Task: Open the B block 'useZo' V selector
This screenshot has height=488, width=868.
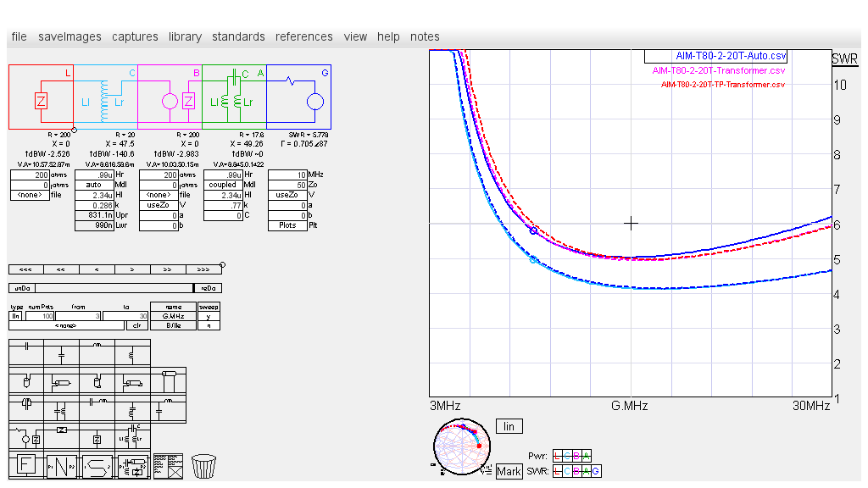Action: click(x=159, y=205)
